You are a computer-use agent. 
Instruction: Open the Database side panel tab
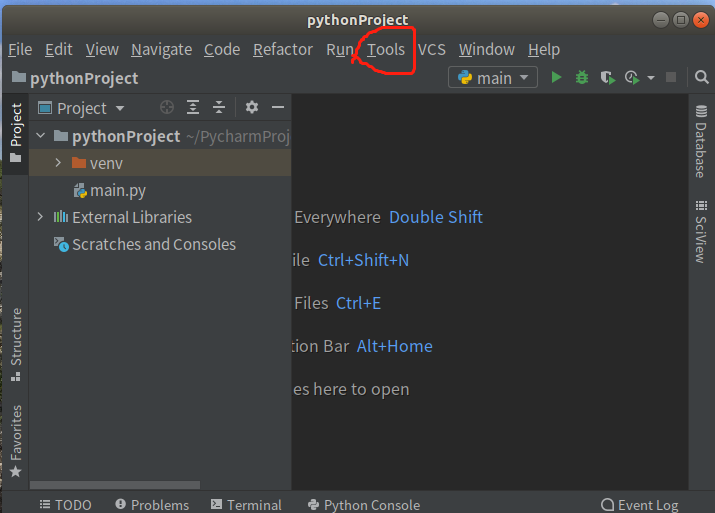(x=701, y=141)
